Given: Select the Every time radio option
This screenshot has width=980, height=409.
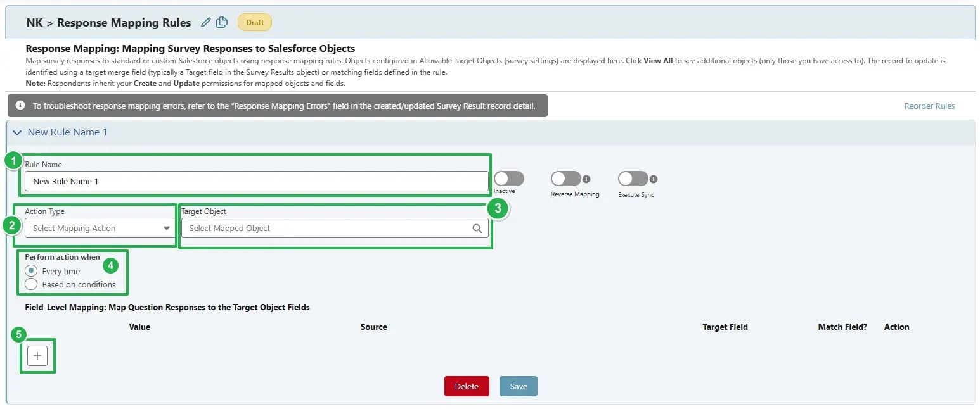Looking at the screenshot, I should (x=31, y=271).
